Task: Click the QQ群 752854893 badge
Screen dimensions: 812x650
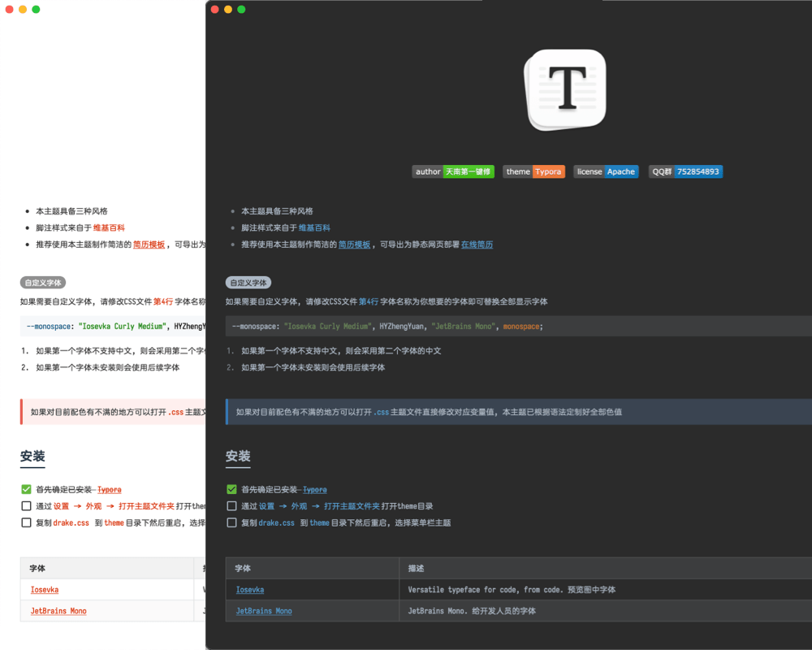Action: (685, 171)
